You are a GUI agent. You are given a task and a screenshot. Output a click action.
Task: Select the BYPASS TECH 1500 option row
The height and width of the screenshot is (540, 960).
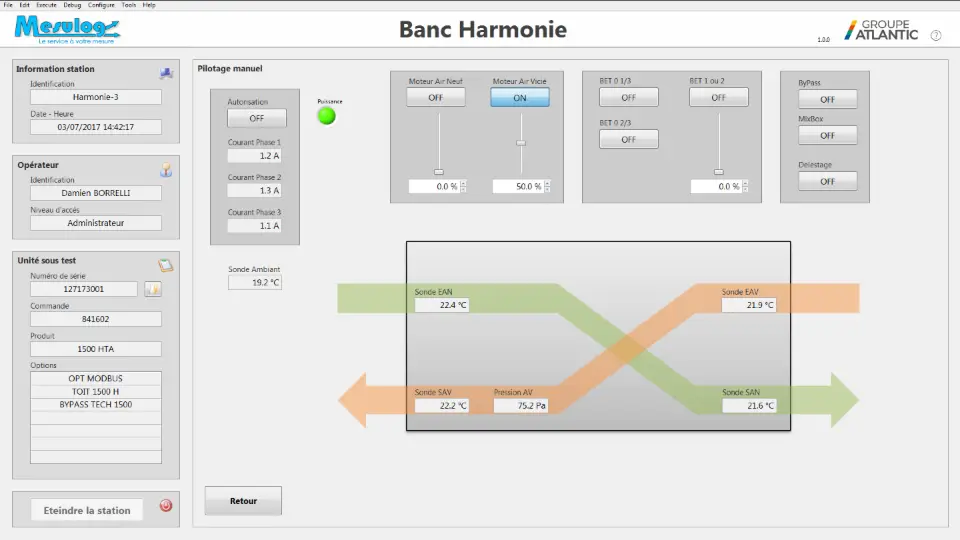(96, 404)
